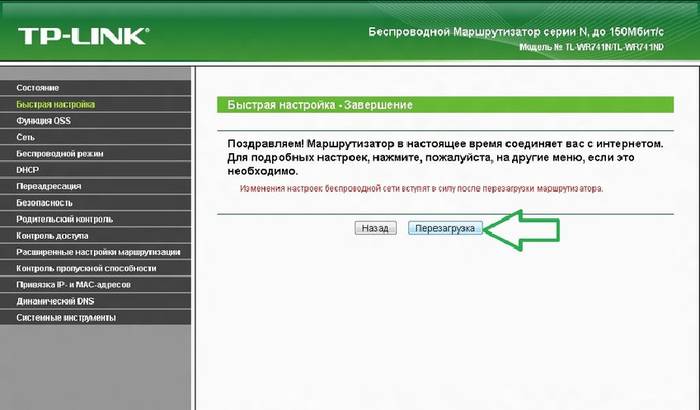Select the DHCP menu item
This screenshot has width=700, height=410.
click(28, 170)
